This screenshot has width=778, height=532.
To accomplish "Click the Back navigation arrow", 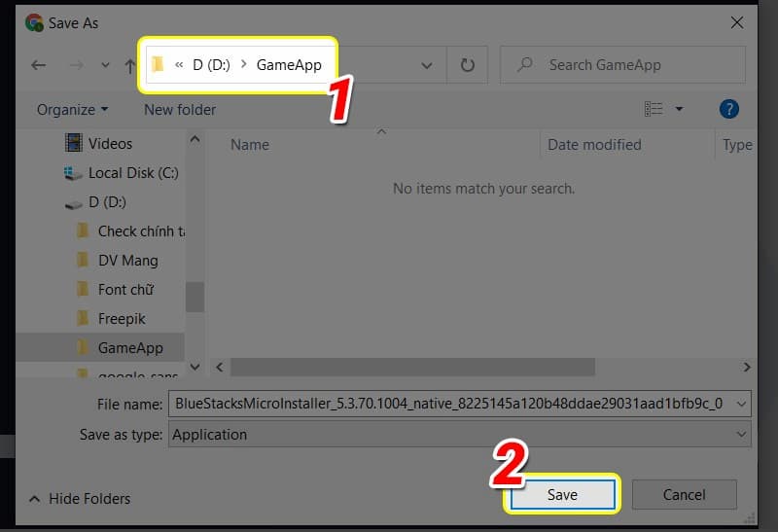I will [x=39, y=65].
